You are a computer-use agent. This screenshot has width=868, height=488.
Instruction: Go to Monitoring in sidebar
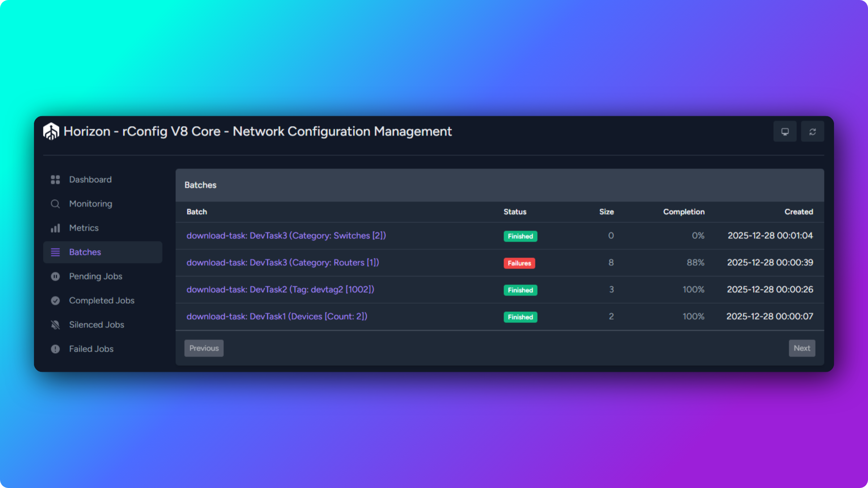click(103, 204)
